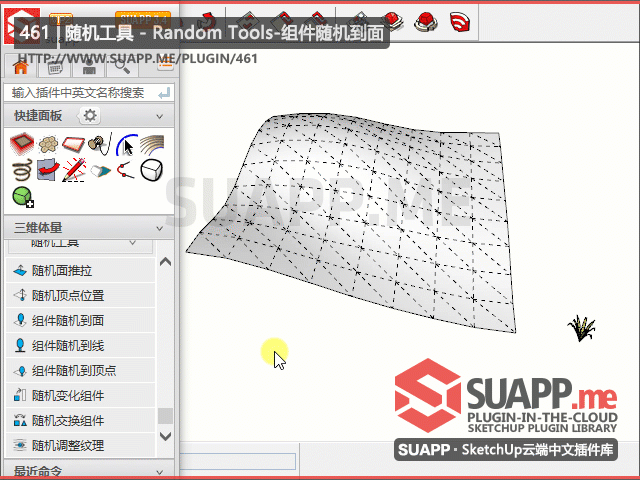Image resolution: width=640 pixels, height=480 pixels.
Task: Open the SUAPP home tab
Action: (20, 66)
